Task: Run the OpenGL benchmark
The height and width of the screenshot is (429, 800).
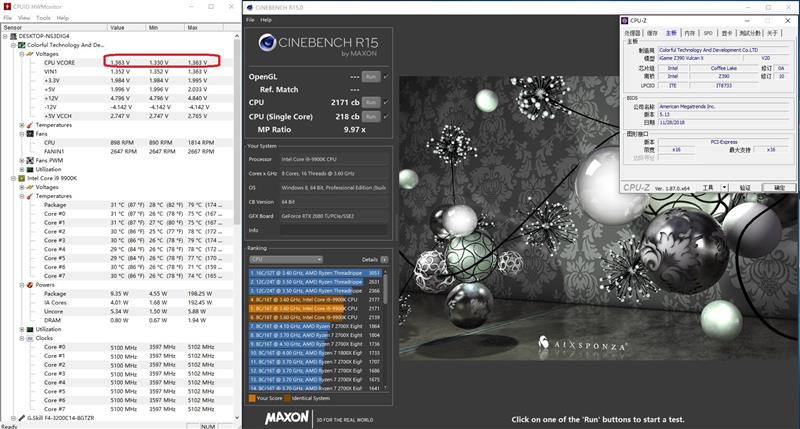Action: tap(371, 77)
